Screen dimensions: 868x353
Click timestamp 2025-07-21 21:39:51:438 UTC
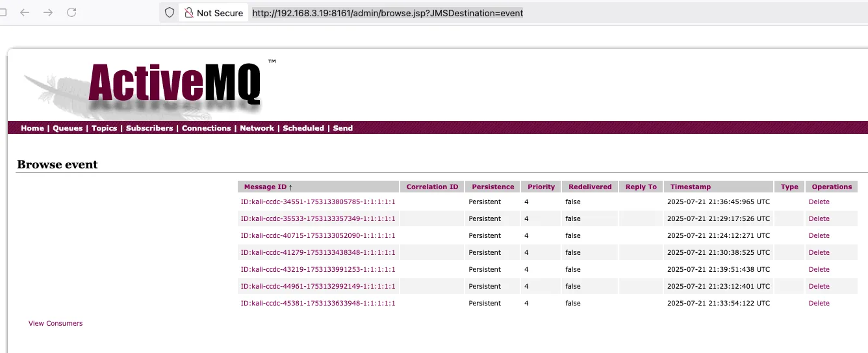[719, 269]
